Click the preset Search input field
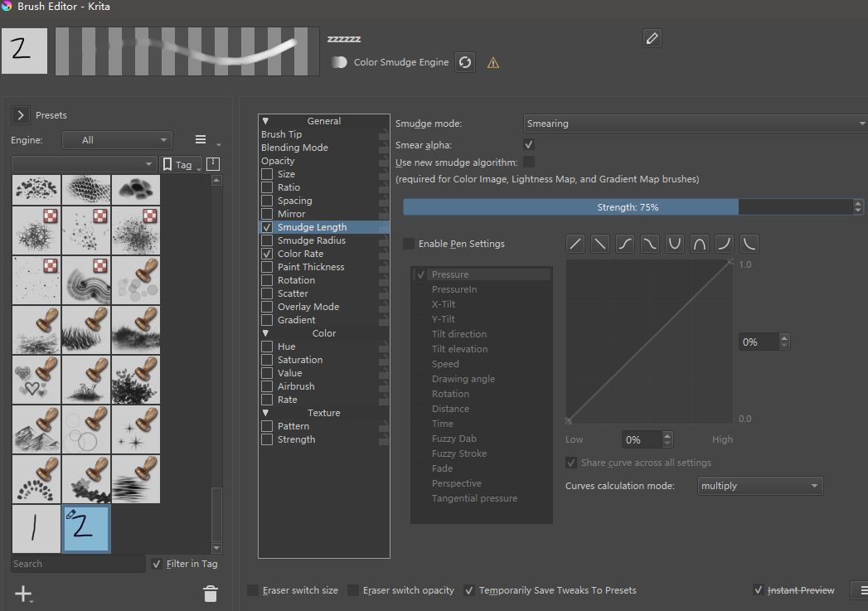 pos(78,564)
